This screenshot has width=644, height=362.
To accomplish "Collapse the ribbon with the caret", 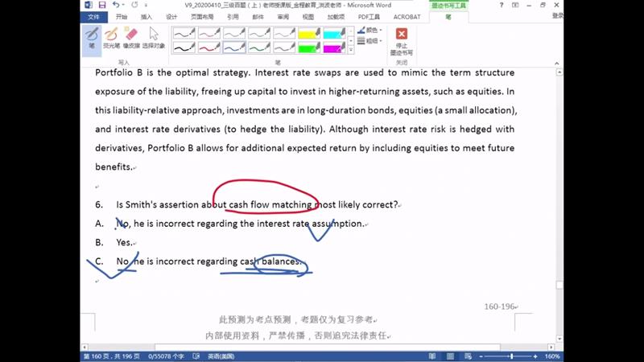I will tap(556, 64).
